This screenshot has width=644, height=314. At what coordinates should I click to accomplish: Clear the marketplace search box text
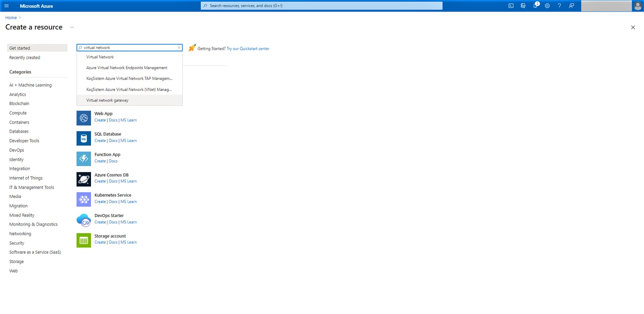click(179, 48)
